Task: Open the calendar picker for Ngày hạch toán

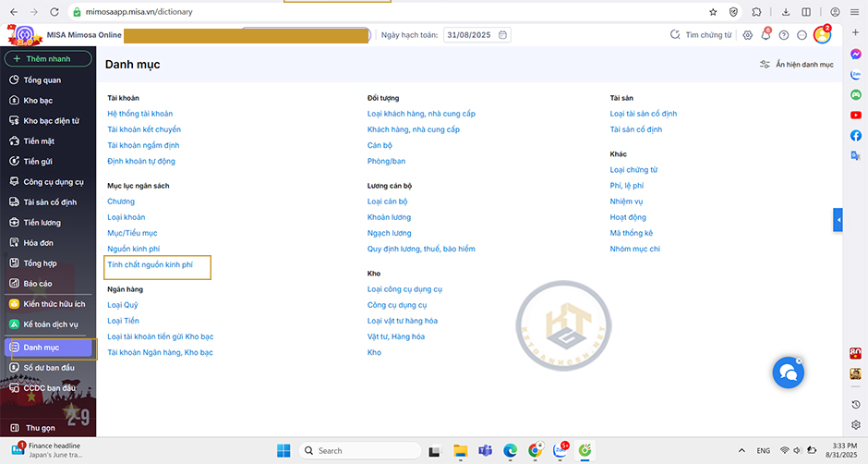Action: tap(502, 35)
